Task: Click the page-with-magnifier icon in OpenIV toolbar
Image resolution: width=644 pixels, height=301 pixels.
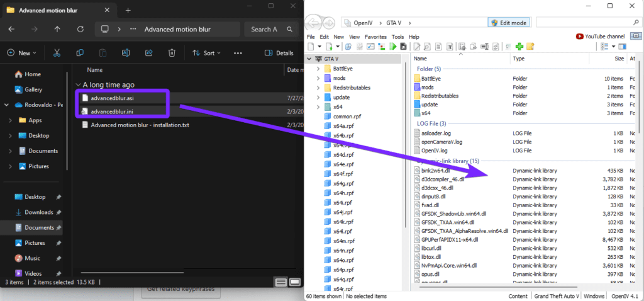Action: [427, 47]
